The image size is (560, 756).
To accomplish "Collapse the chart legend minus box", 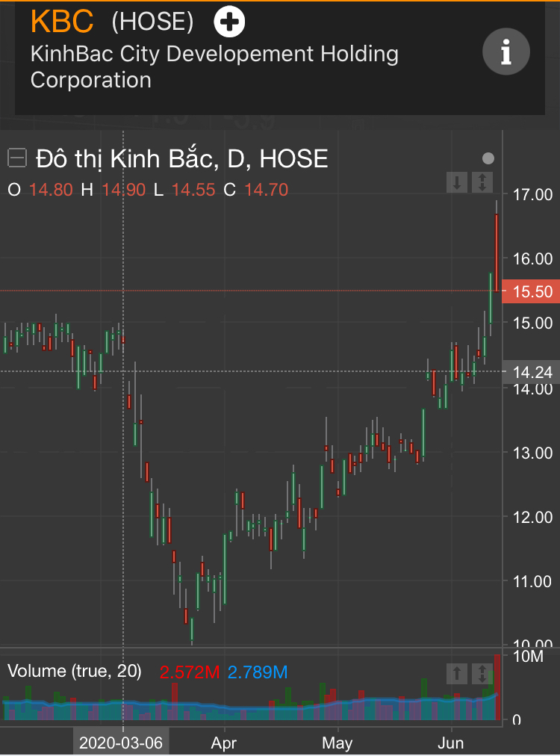I will coord(17,158).
